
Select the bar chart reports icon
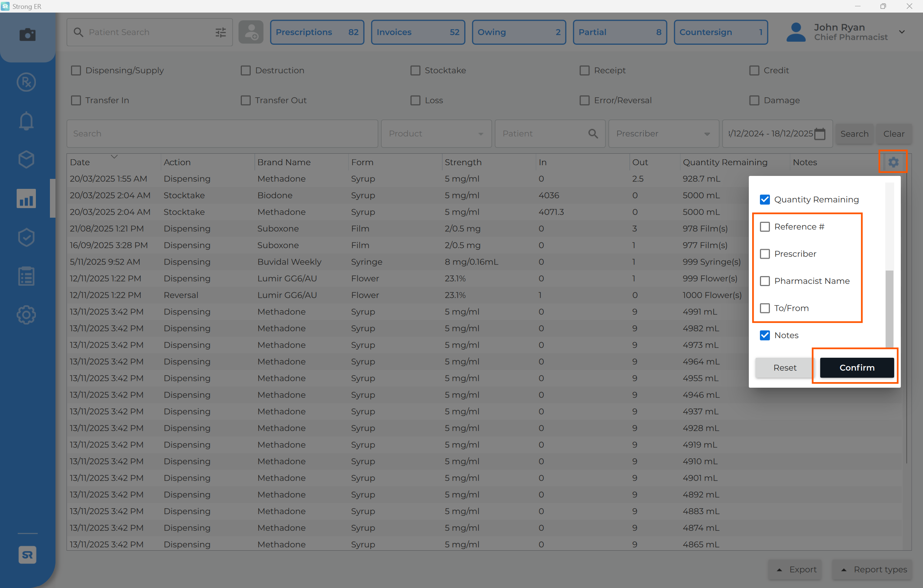[x=26, y=198]
